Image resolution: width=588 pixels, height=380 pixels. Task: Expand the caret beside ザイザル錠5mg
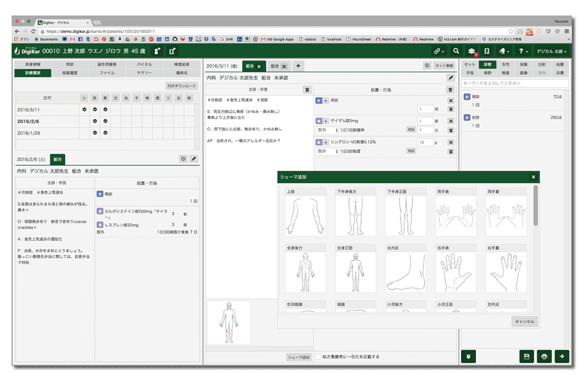pos(326,121)
